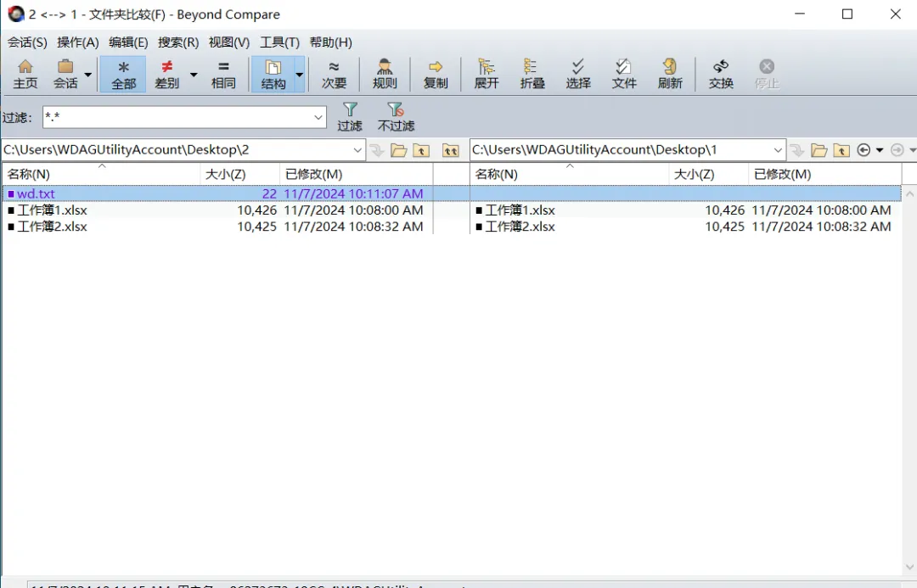Click left pane size value 10,426

pyautogui.click(x=256, y=210)
